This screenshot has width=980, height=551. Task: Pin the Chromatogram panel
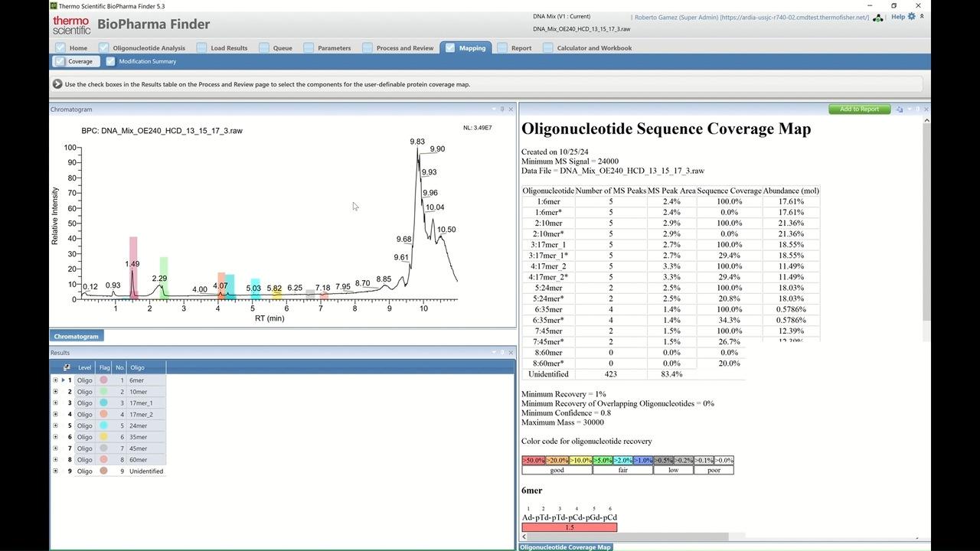[502, 109]
